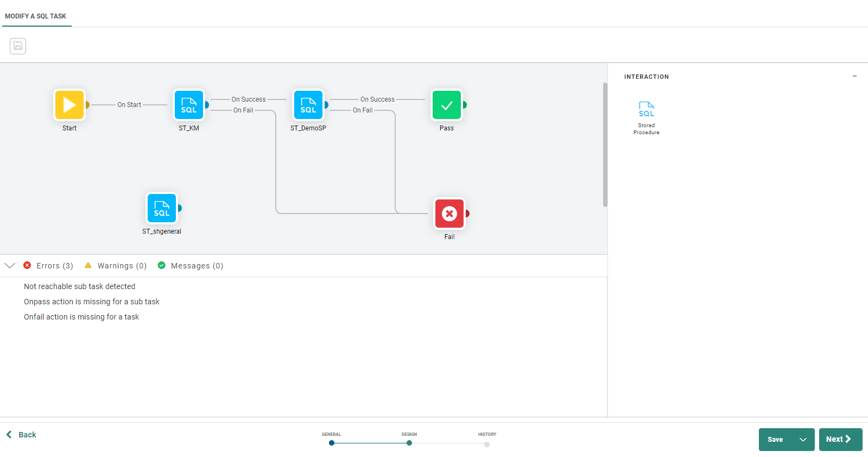Viewport: 868px width, 457px height.
Task: Select the unconnected ST_shgeneral node
Action: (162, 208)
